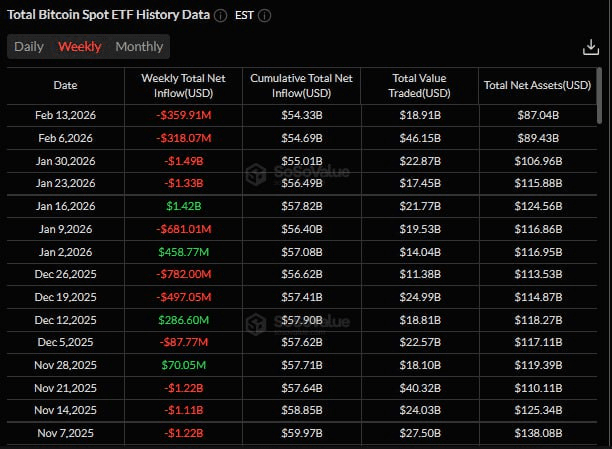Viewport: 612px width, 449px height.
Task: Click the EST timezone label
Action: (245, 16)
